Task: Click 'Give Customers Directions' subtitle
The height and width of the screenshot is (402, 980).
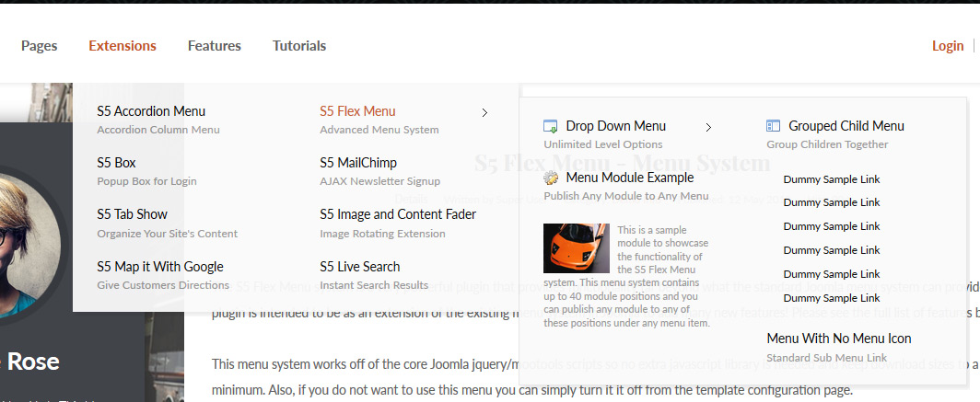Action: (x=162, y=285)
